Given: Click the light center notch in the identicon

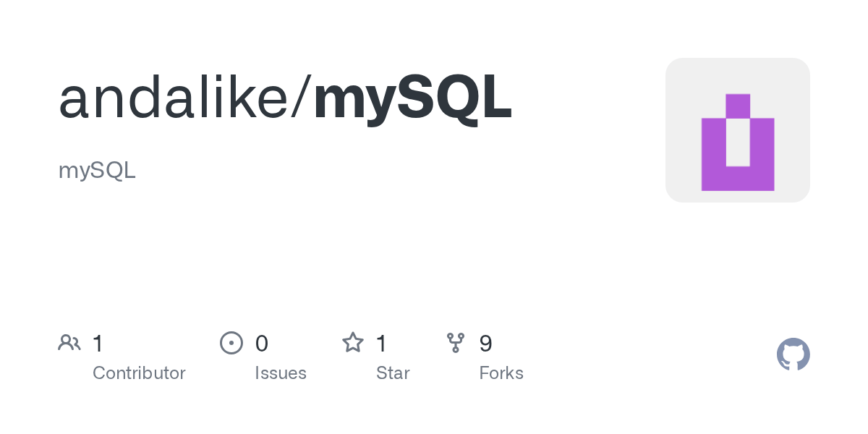Looking at the screenshot, I should tap(738, 142).
